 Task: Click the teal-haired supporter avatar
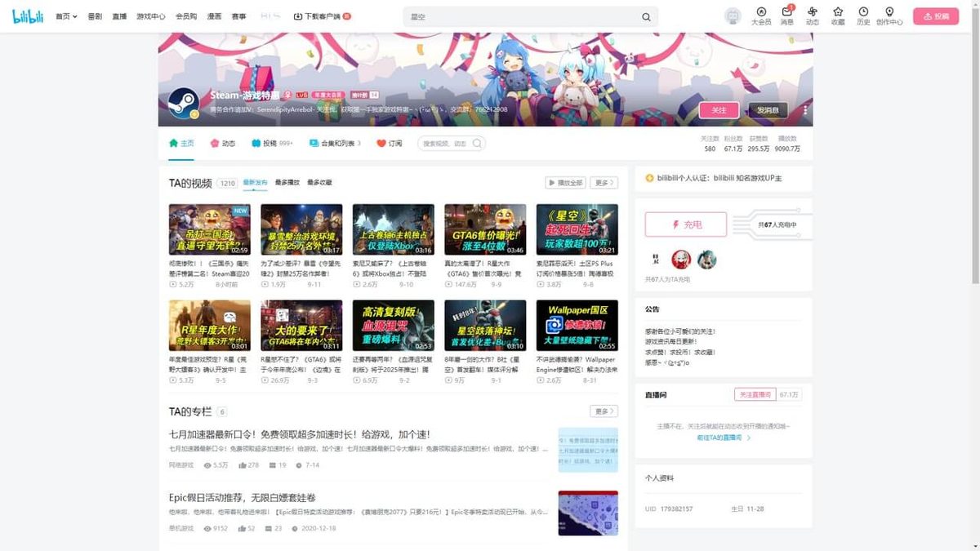point(707,260)
